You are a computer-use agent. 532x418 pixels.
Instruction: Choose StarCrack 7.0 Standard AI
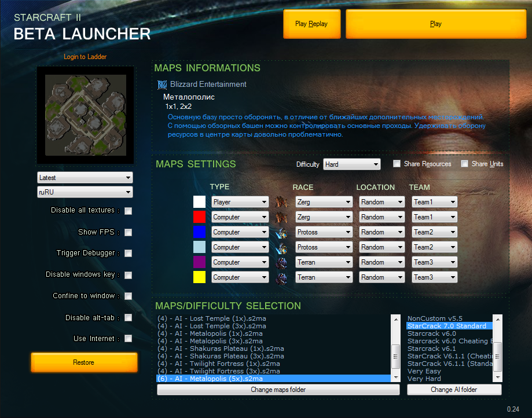click(449, 326)
